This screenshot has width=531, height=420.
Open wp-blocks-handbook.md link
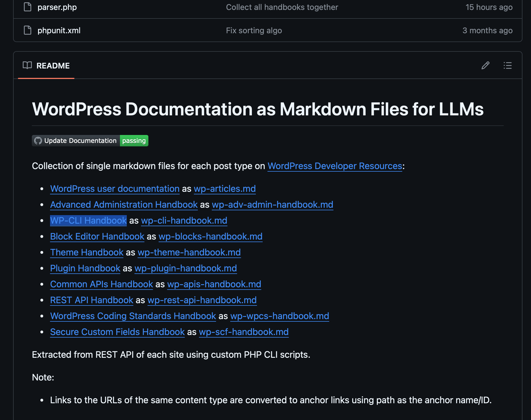click(211, 236)
